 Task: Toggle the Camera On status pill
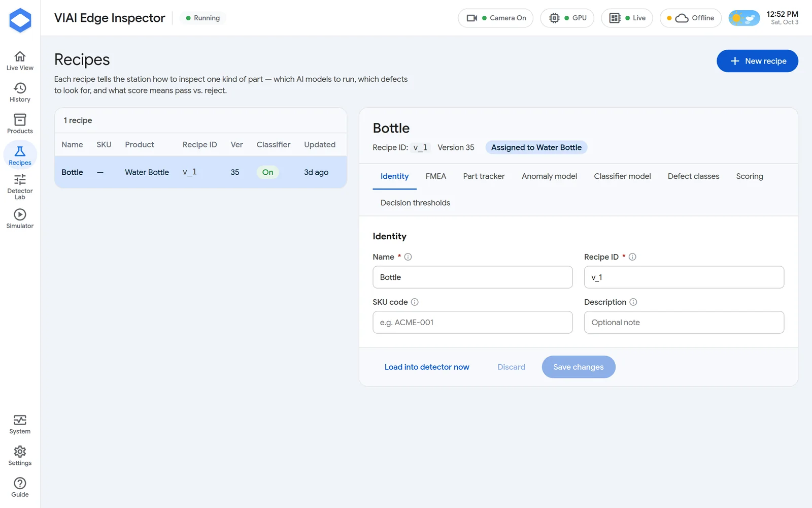tap(495, 18)
